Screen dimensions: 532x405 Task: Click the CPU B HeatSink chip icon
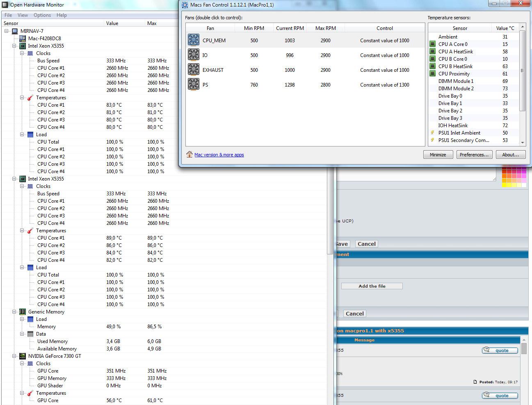[x=432, y=66]
